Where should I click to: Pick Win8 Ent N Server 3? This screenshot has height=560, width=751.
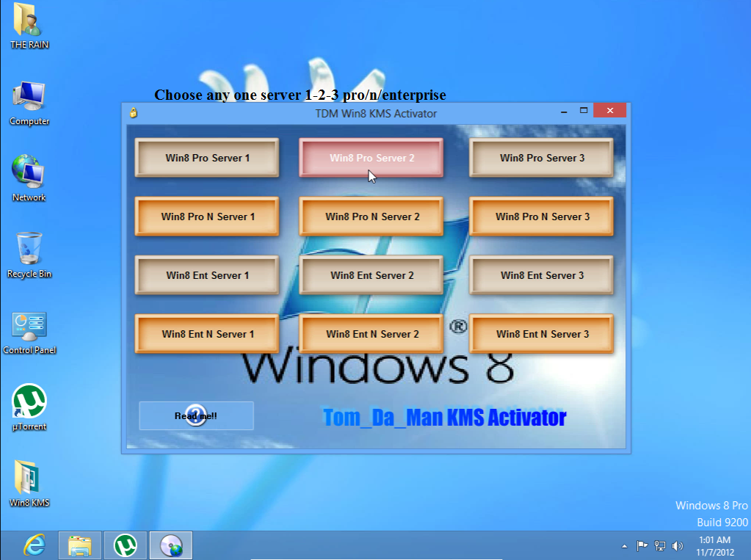541,334
